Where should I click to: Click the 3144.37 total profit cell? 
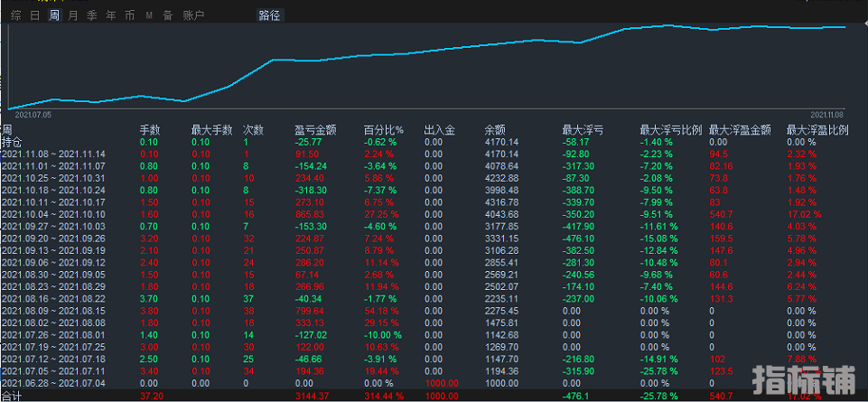point(313,396)
